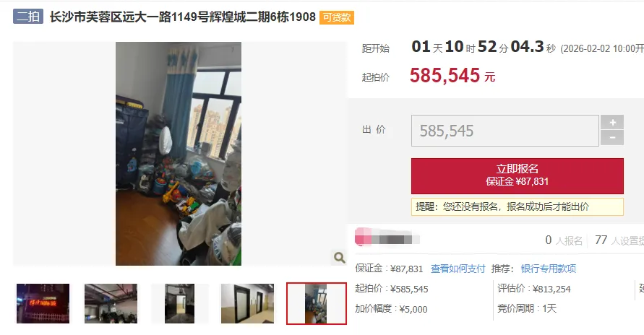The height and width of the screenshot is (335, 644).
Task: Select the black door corridor thumbnail
Action: (x=247, y=303)
